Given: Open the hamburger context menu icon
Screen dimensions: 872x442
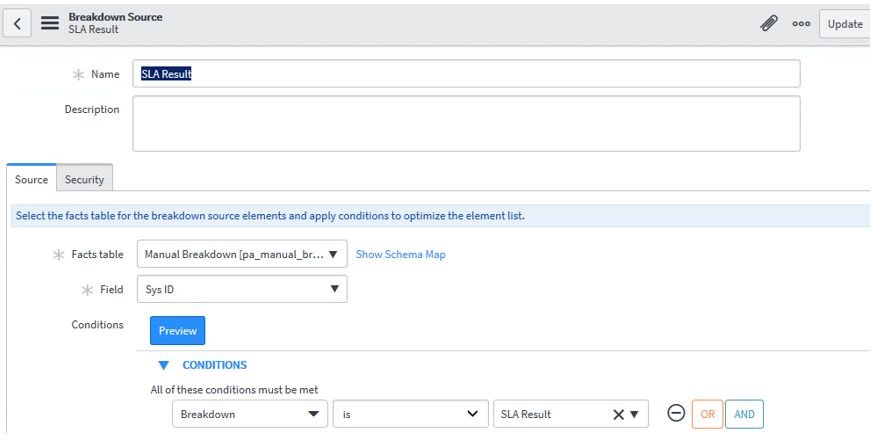Looking at the screenshot, I should [49, 23].
